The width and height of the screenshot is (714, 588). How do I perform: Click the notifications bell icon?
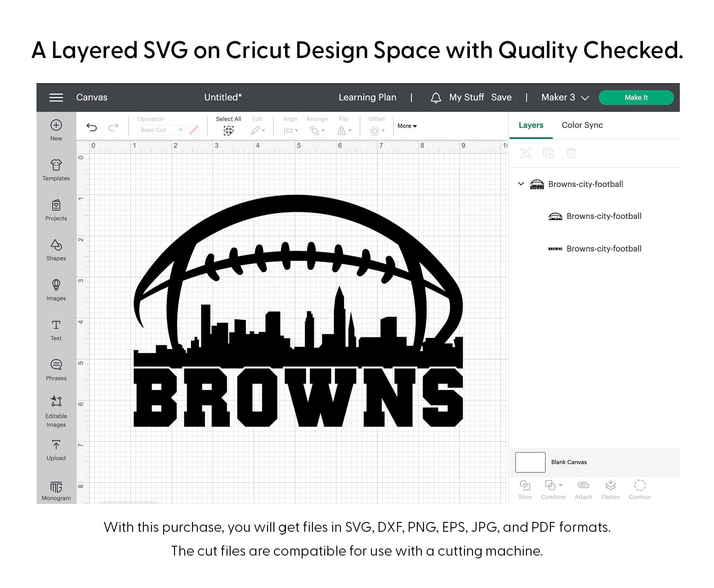[435, 98]
